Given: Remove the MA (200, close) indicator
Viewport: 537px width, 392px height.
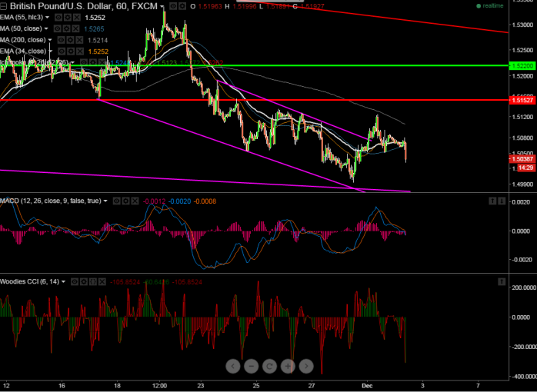Looking at the screenshot, I should click(79, 40).
